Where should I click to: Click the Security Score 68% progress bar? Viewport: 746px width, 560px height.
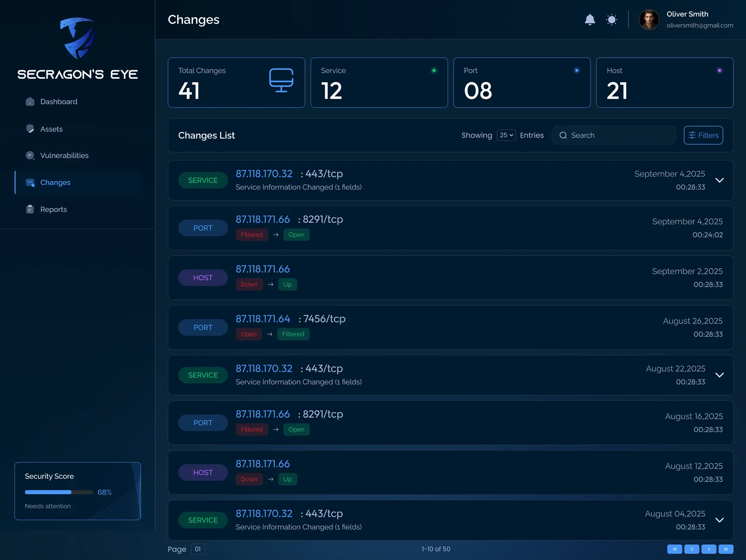(x=59, y=492)
